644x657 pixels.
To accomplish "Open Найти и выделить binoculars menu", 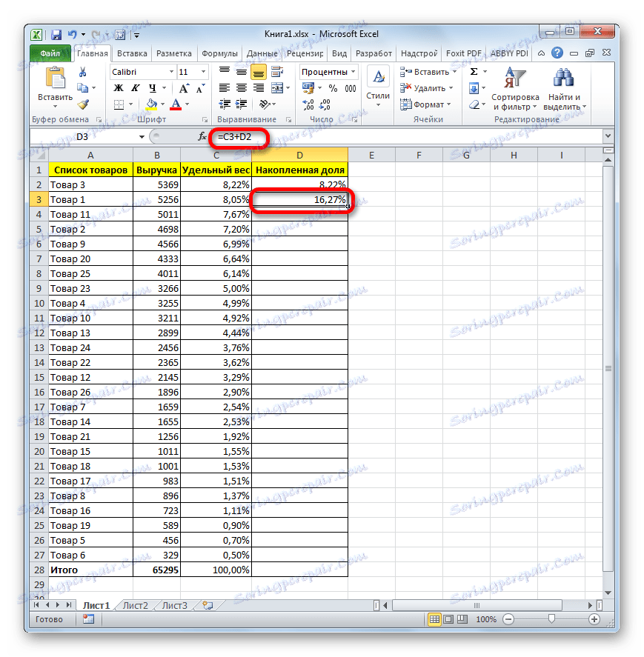I will pos(564,89).
